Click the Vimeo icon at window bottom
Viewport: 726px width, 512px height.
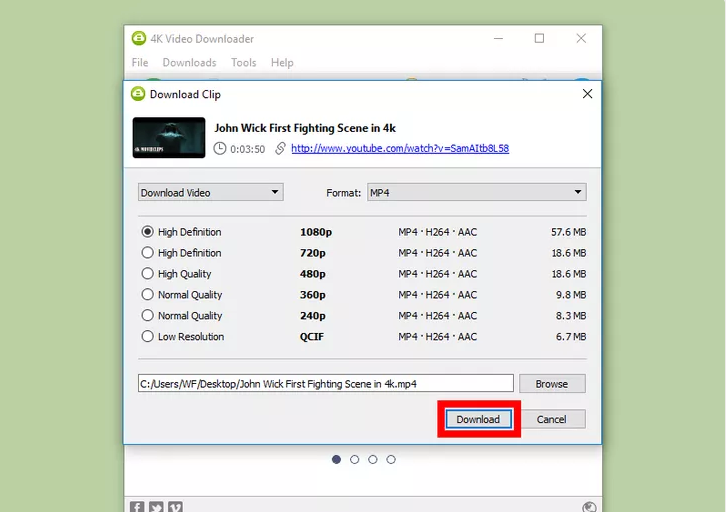tap(175, 507)
